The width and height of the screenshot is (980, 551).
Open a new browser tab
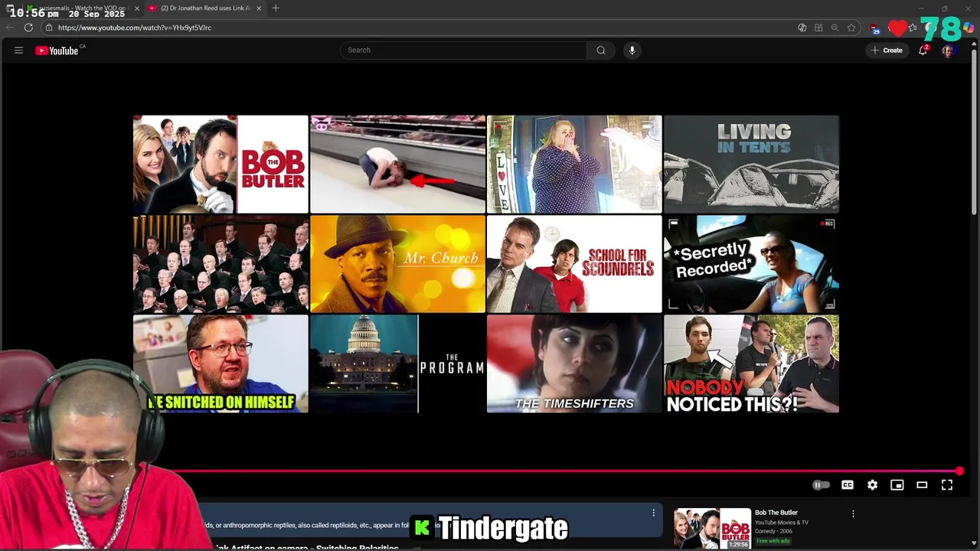276,8
